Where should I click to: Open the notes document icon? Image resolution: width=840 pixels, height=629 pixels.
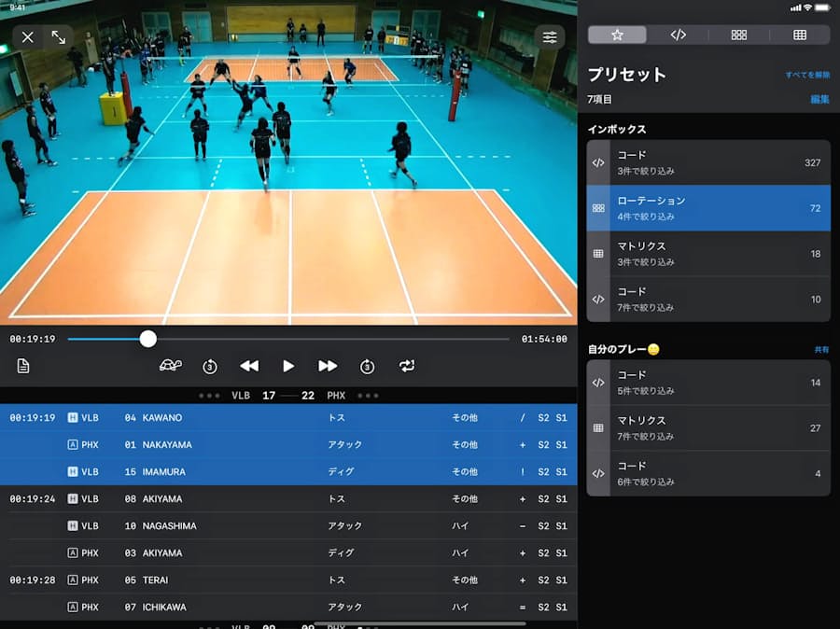click(23, 366)
